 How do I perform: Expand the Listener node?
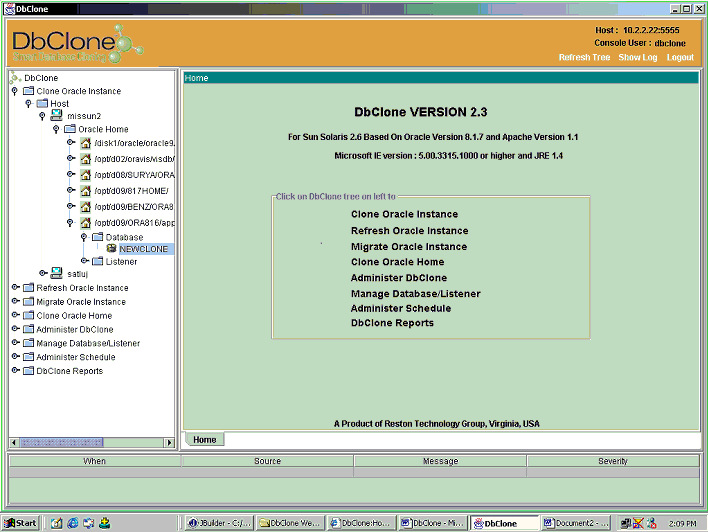coord(84,261)
